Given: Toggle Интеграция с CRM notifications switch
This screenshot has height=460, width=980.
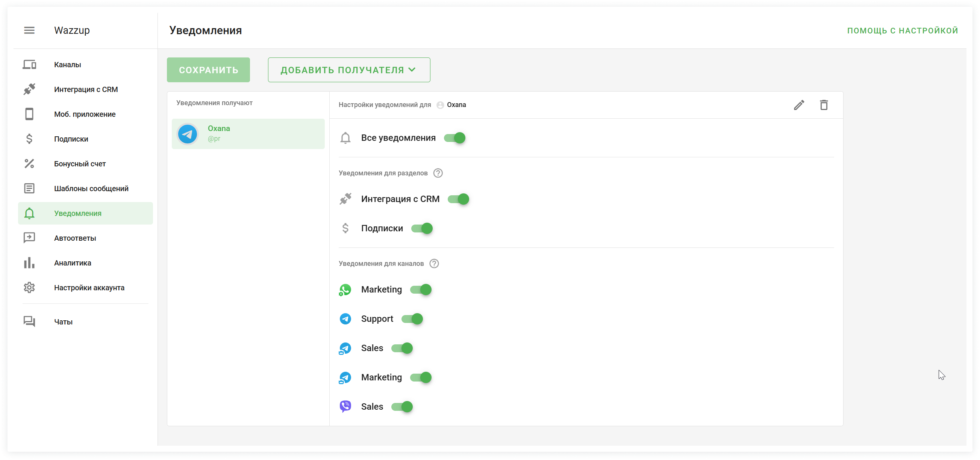Looking at the screenshot, I should pos(459,199).
